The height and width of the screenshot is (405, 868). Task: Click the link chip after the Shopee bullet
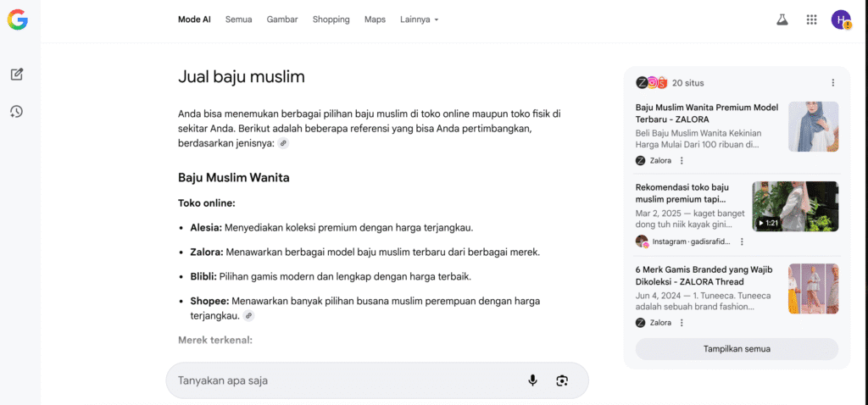tap(249, 316)
